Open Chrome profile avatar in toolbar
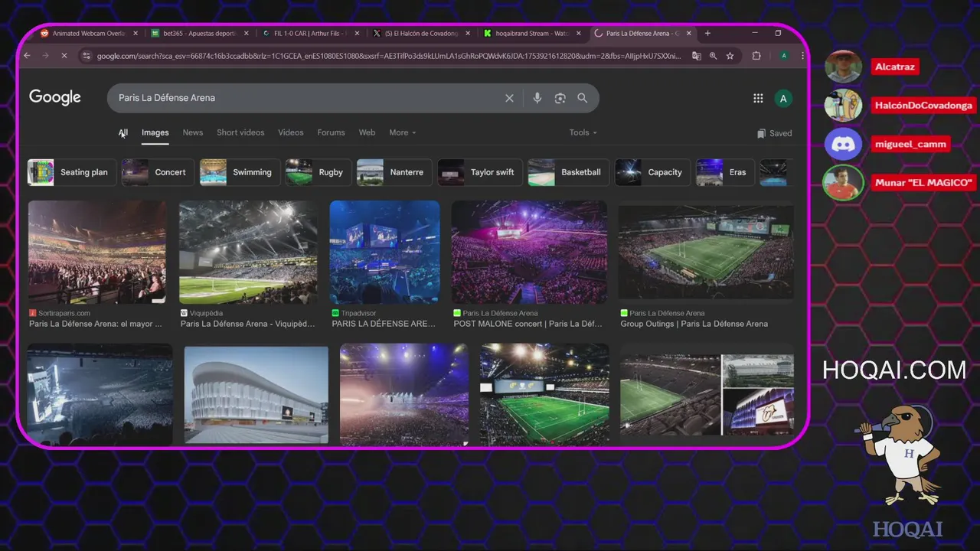The image size is (980, 551). pos(784,56)
